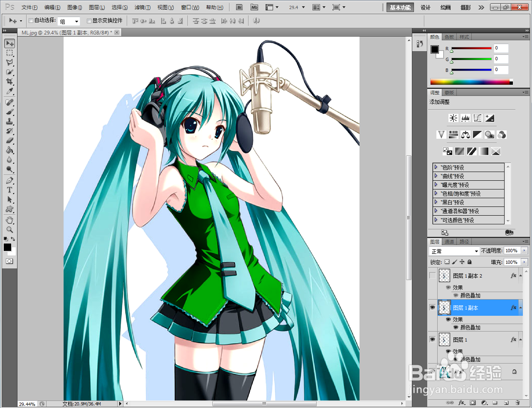Hide layer 图层 1

tap(433, 339)
